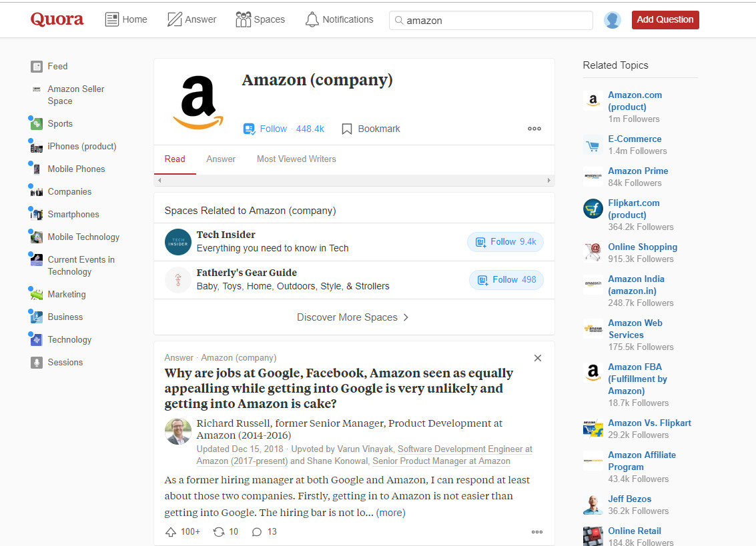Select the Mobile Phones topic icon
The image size is (756, 546).
coord(37,169)
